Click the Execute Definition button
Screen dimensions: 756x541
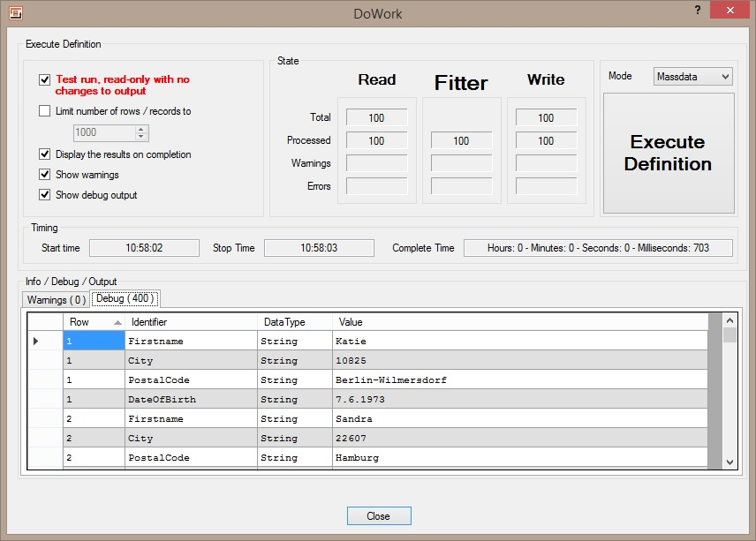(x=669, y=154)
